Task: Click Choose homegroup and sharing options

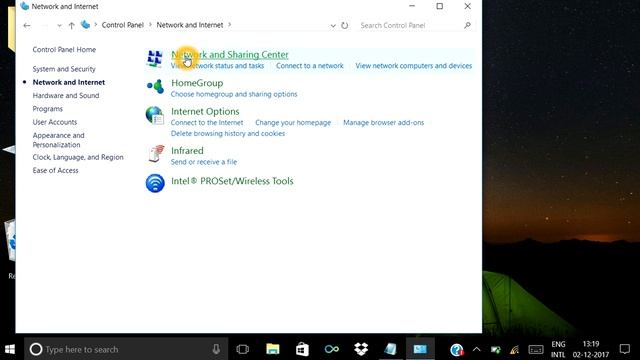Action: pos(234,94)
